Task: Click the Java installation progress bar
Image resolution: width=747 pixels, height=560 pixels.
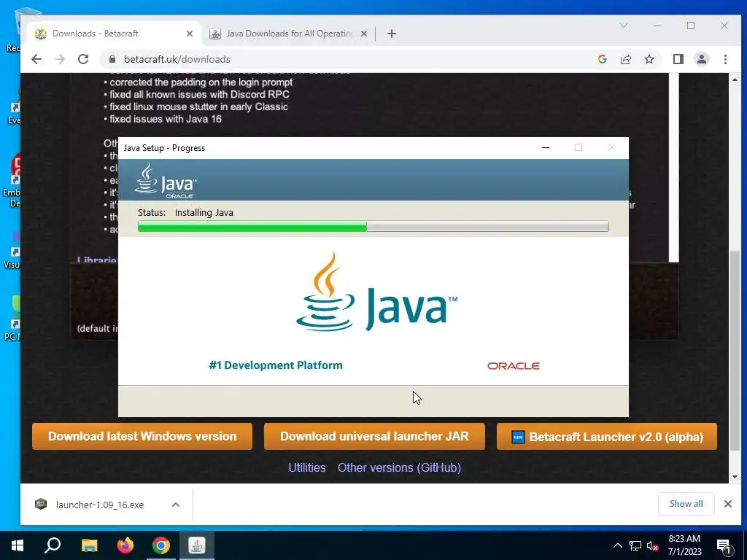Action: point(373,226)
